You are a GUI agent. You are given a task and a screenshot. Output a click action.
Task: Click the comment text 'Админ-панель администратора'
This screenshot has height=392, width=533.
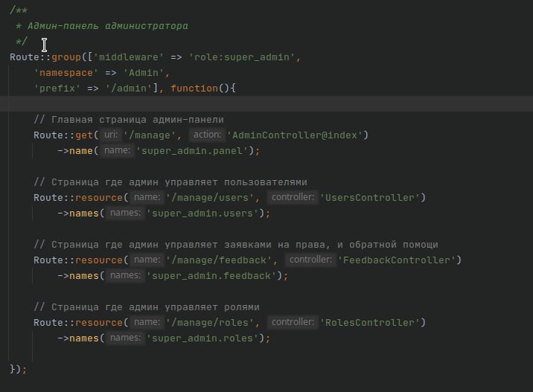108,26
